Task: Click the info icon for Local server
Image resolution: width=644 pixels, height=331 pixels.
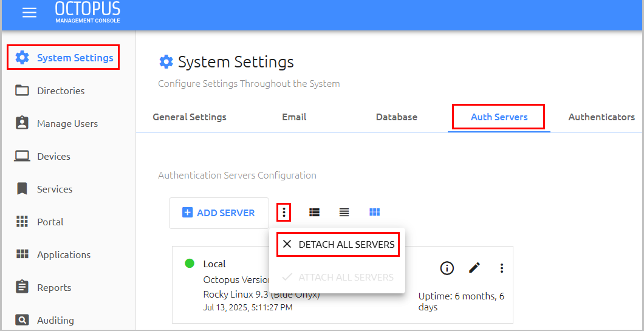Action: pyautogui.click(x=447, y=268)
